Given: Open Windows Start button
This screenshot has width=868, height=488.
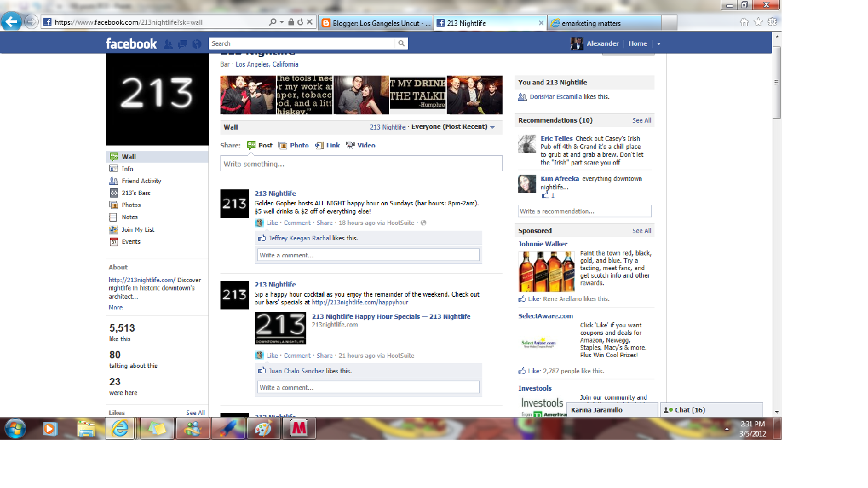Looking at the screenshot, I should pos(15,429).
